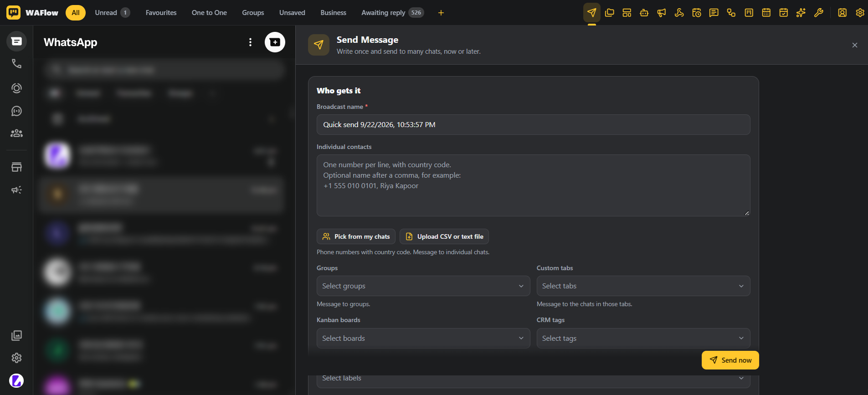Go to Calls in left sidebar
868x395 pixels.
pos(16,64)
